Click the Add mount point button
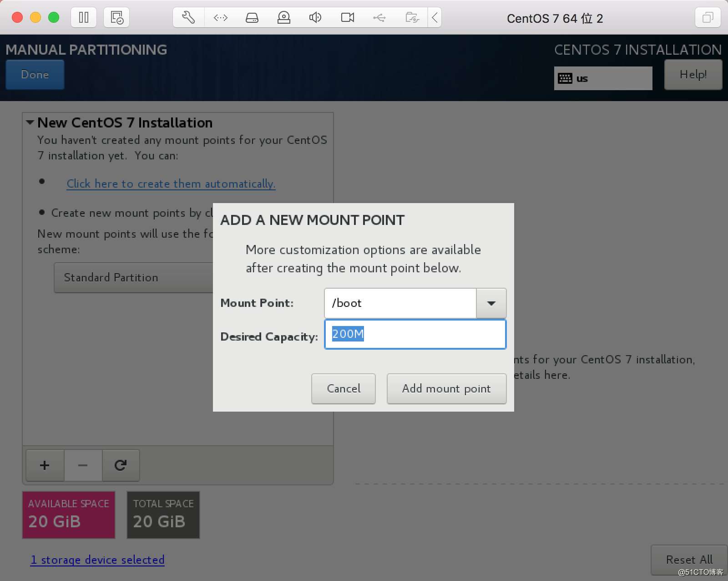 pyautogui.click(x=446, y=389)
